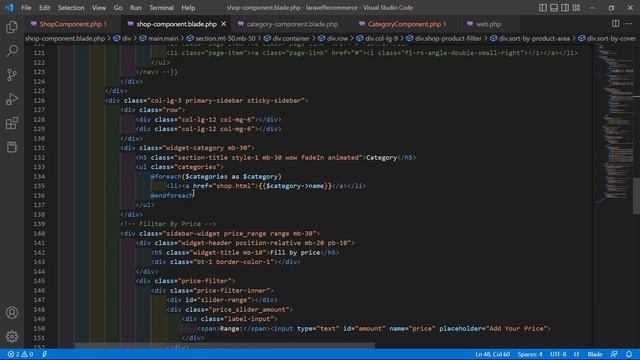Open the Selection menu

(71, 8)
